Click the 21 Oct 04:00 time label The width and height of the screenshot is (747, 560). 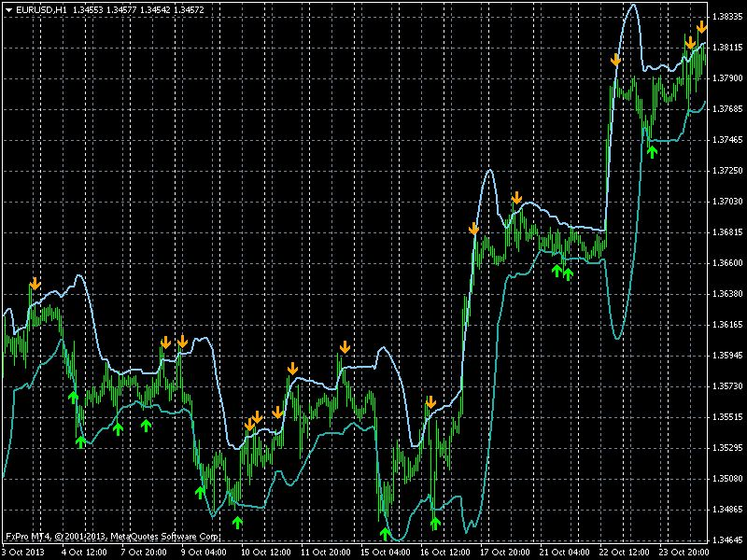click(x=565, y=553)
